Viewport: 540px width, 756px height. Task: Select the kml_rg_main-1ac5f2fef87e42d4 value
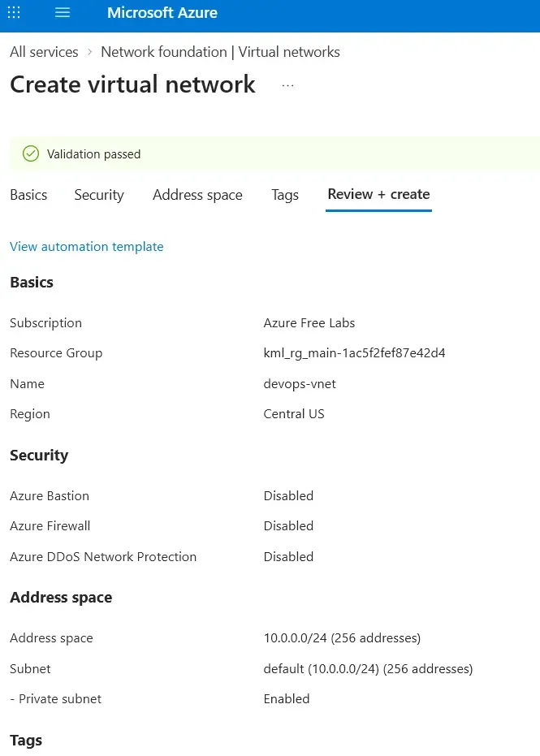(x=354, y=353)
